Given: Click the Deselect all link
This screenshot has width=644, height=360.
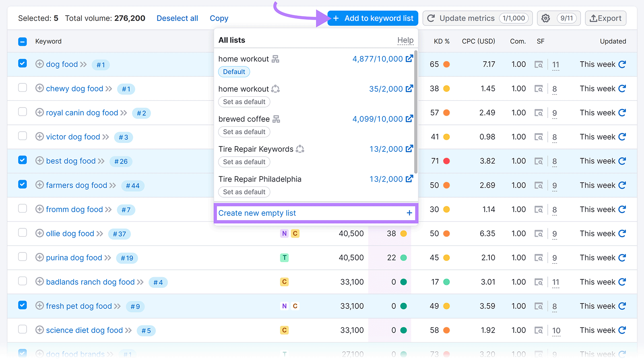Looking at the screenshot, I should point(177,19).
